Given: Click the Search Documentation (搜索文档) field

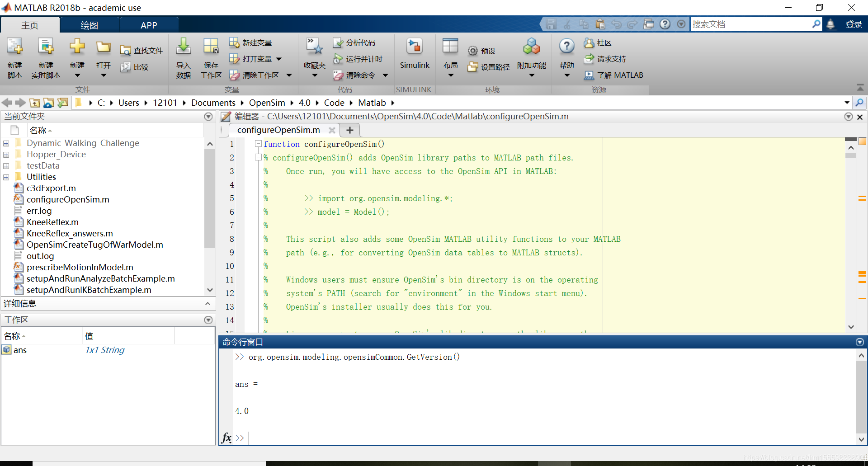Looking at the screenshot, I should [x=750, y=24].
